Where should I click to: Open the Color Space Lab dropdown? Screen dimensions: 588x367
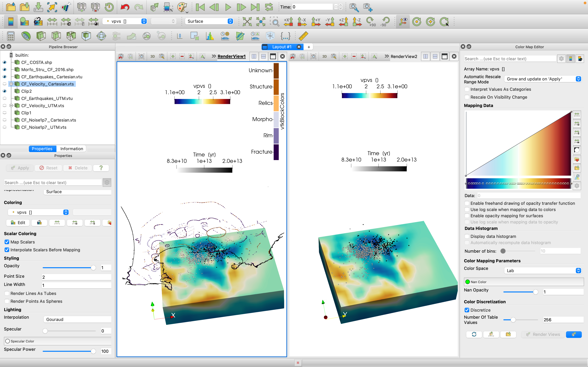point(543,270)
